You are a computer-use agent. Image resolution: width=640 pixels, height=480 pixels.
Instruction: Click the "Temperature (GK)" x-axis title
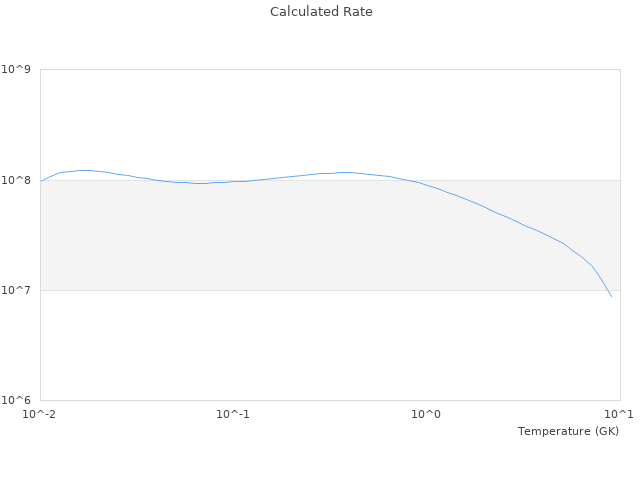[x=568, y=431]
